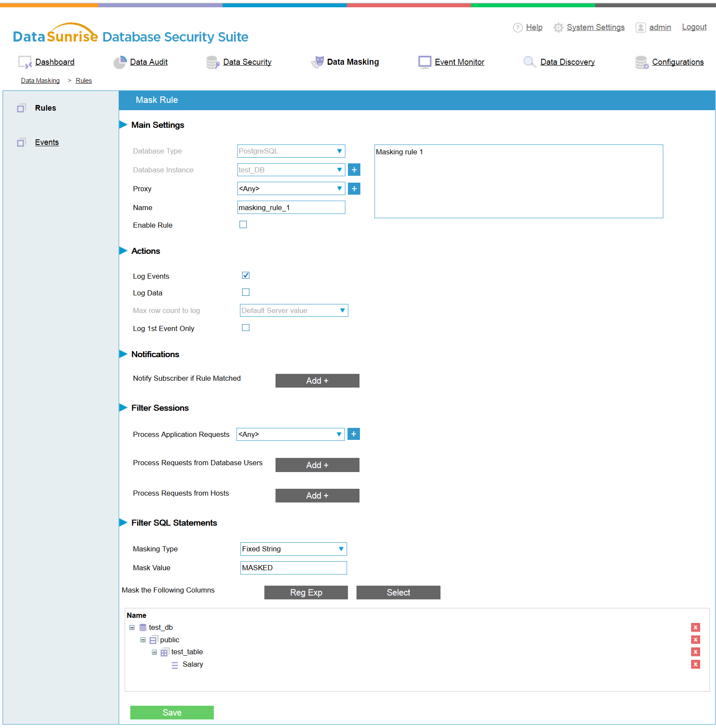Click the Data Security database icon

(213, 62)
